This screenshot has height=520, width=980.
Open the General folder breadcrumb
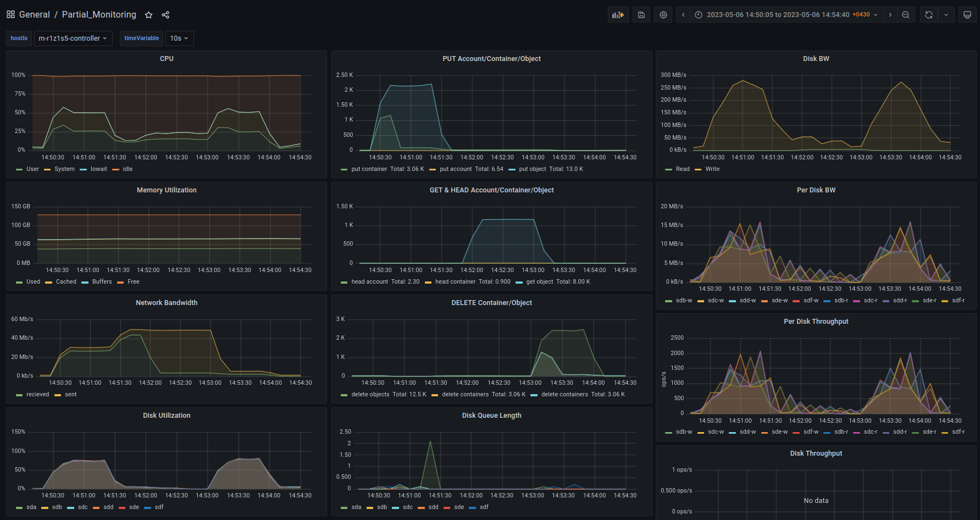[x=34, y=15]
